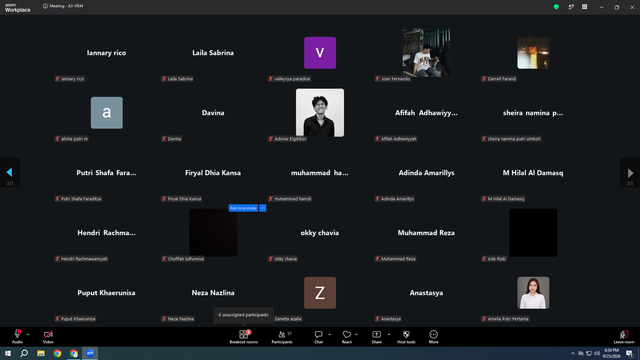This screenshot has height=360, width=640.
Task: Open the Chat panel
Action: 318,337
